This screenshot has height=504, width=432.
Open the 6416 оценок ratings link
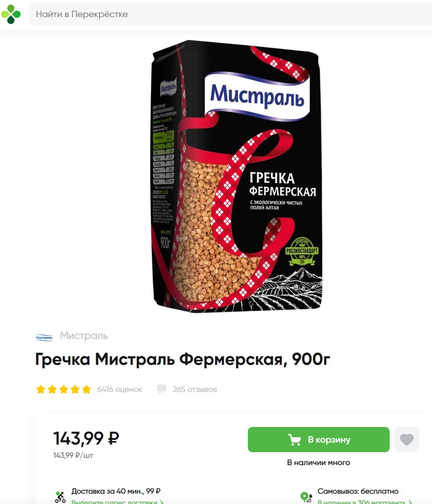[x=120, y=389]
